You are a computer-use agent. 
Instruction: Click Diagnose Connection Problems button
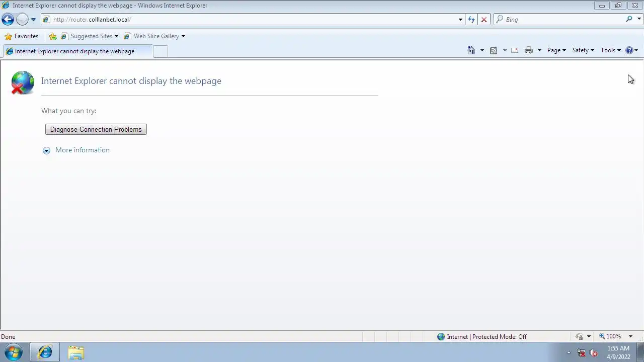tap(96, 130)
